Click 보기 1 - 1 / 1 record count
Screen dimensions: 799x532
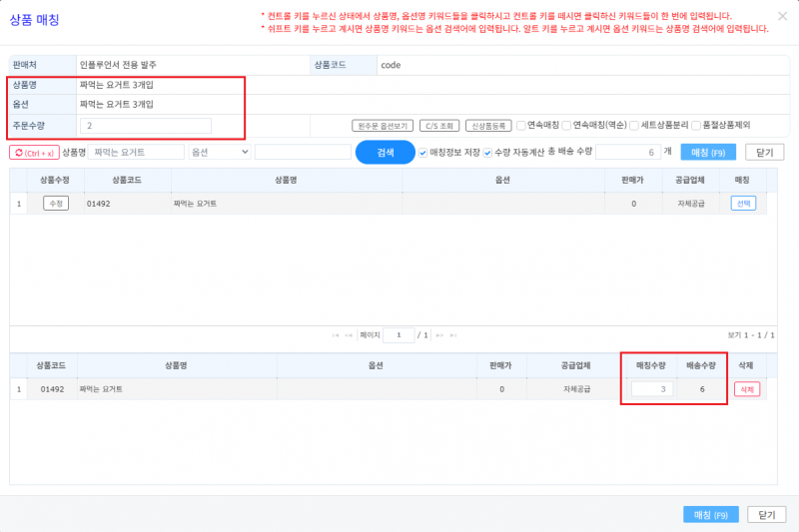coord(751,335)
